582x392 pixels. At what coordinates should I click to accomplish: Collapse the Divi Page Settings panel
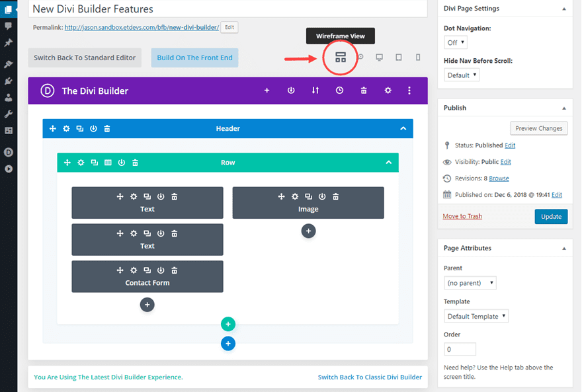pos(564,9)
